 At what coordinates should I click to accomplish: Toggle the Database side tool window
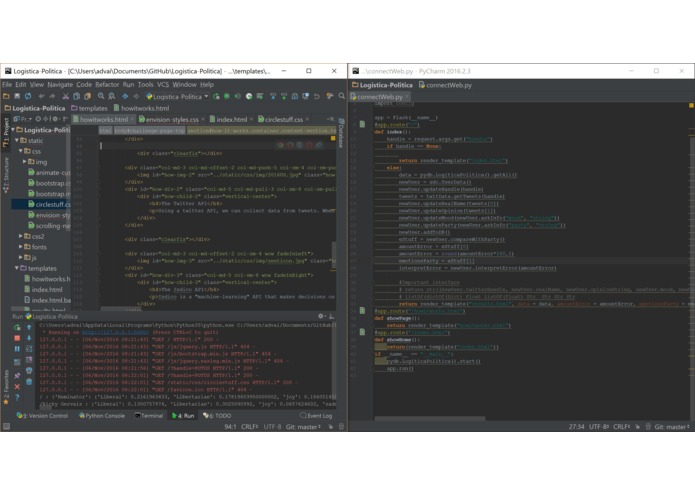coord(341,133)
